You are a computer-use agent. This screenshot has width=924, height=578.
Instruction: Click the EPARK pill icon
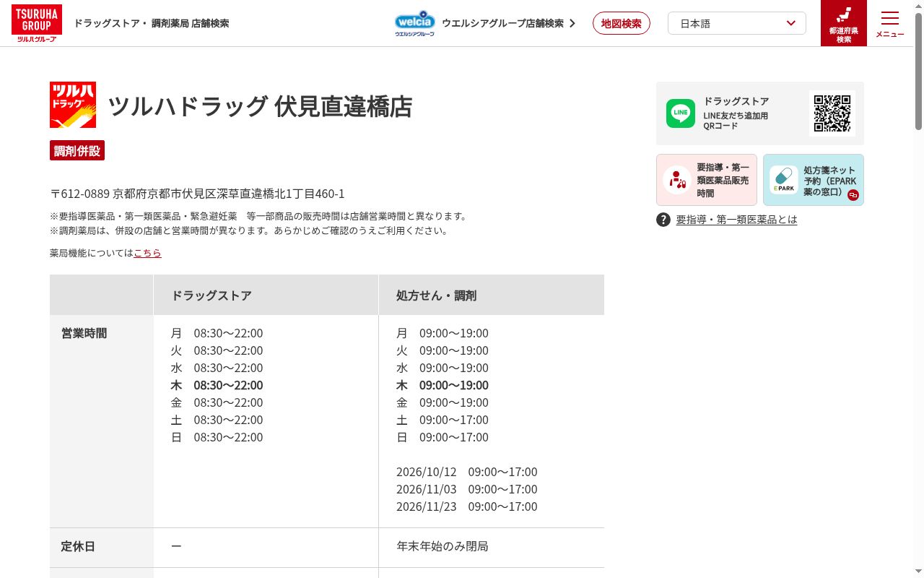tap(783, 180)
